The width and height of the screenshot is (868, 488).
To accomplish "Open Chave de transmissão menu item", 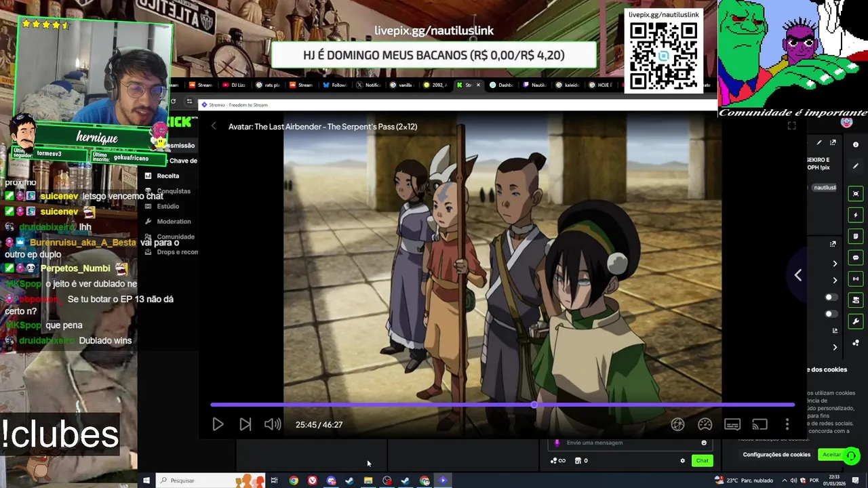I will (183, 161).
